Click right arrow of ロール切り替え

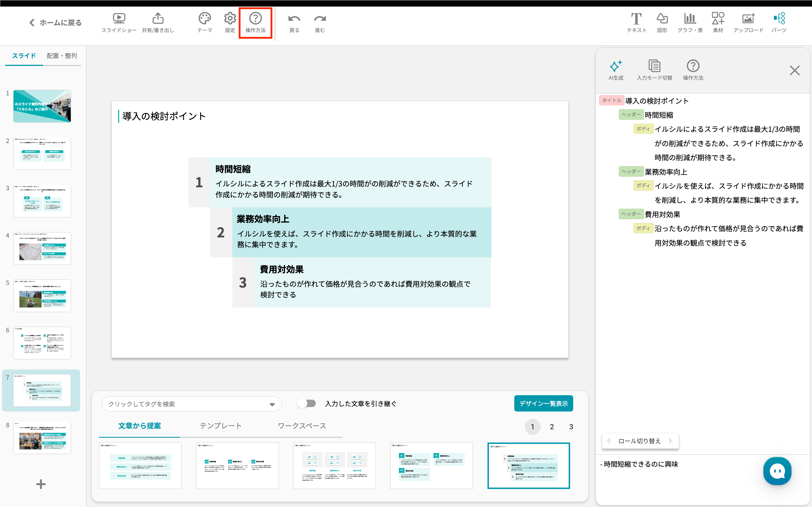(x=671, y=441)
